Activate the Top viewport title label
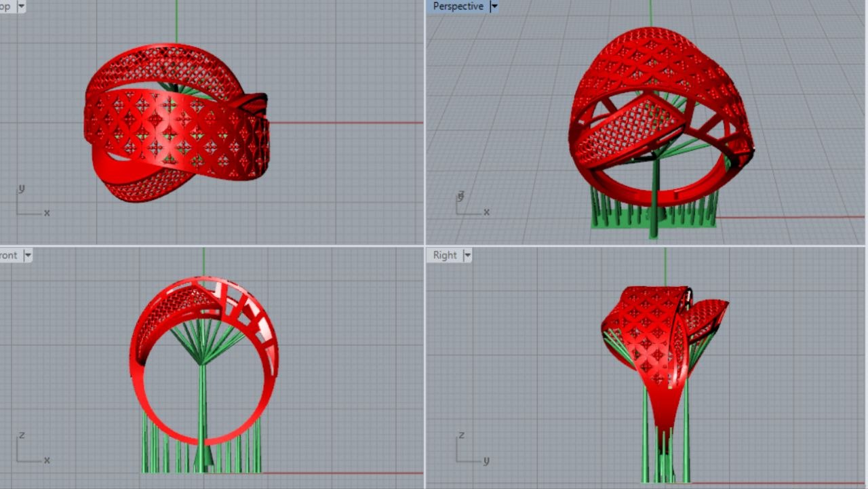Viewport: 868px width, 489px height. [x=5, y=7]
